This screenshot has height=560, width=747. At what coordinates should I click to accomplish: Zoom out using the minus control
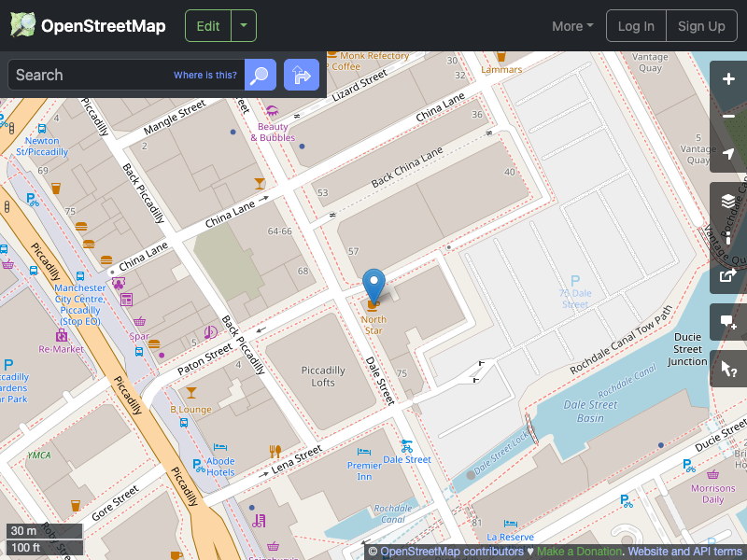click(728, 116)
